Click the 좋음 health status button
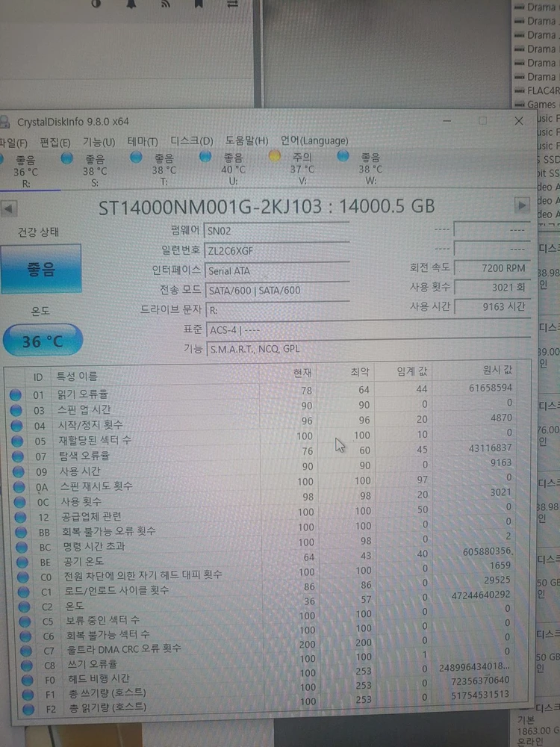Screen dimensions: 560x747 point(41,269)
